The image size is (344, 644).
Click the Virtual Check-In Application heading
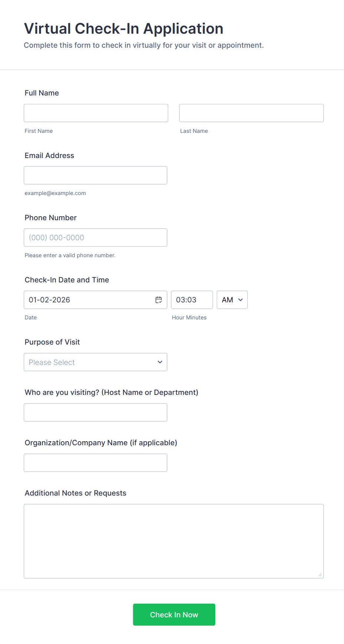point(124,28)
